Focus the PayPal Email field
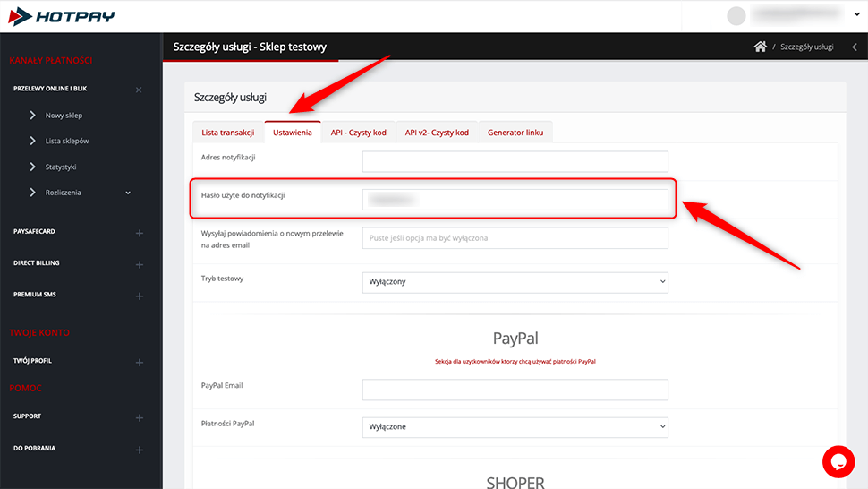Screen dimensions: 868x489 tap(515, 390)
